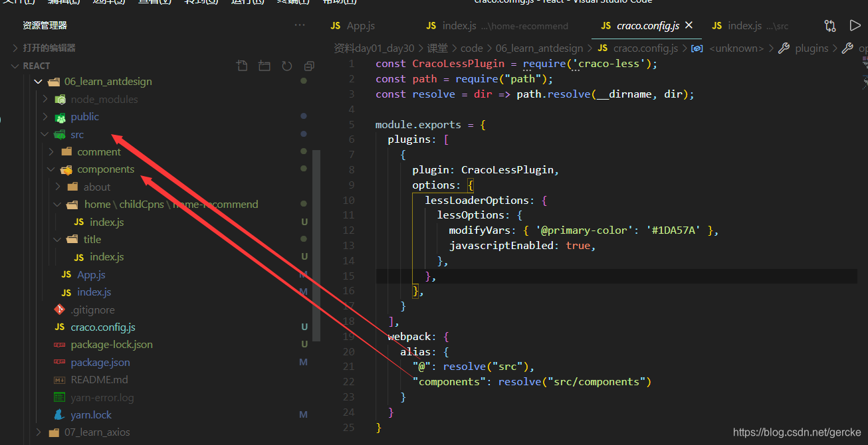Click the README.md file icon
This screenshot has height=445, width=868.
point(60,380)
